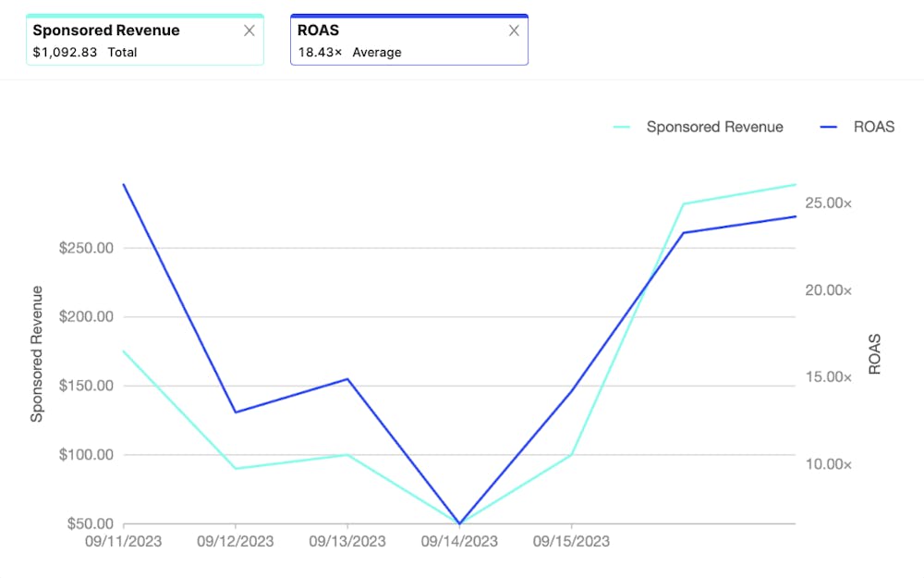Click the vertical ROAS axis title

point(874,354)
